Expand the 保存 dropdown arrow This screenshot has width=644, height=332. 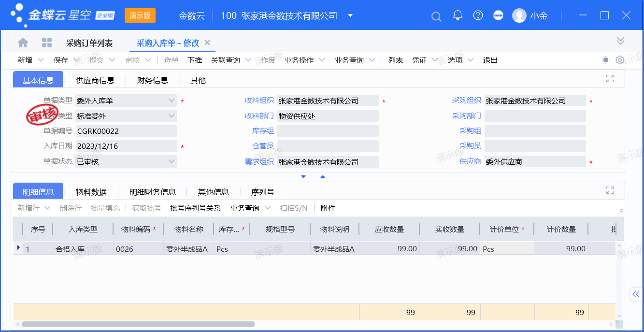76,60
